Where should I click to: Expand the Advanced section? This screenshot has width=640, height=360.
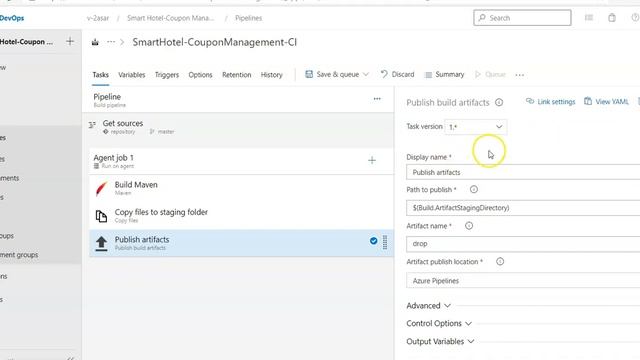[428, 306]
